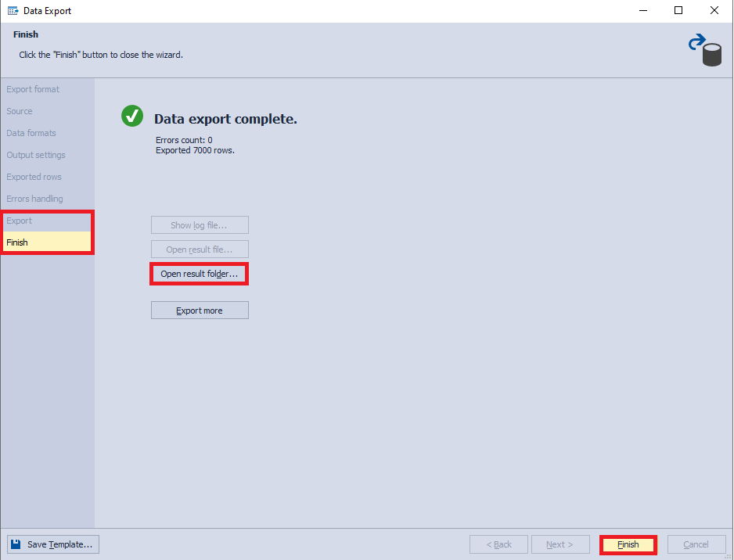734x560 pixels.
Task: Click the Data Export title bar icon
Action: 13,11
